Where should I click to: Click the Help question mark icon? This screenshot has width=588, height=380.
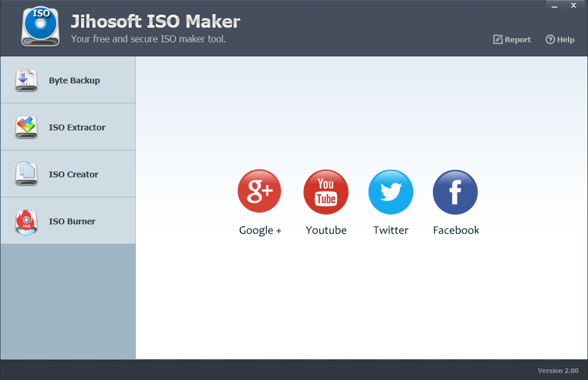pyautogui.click(x=550, y=39)
